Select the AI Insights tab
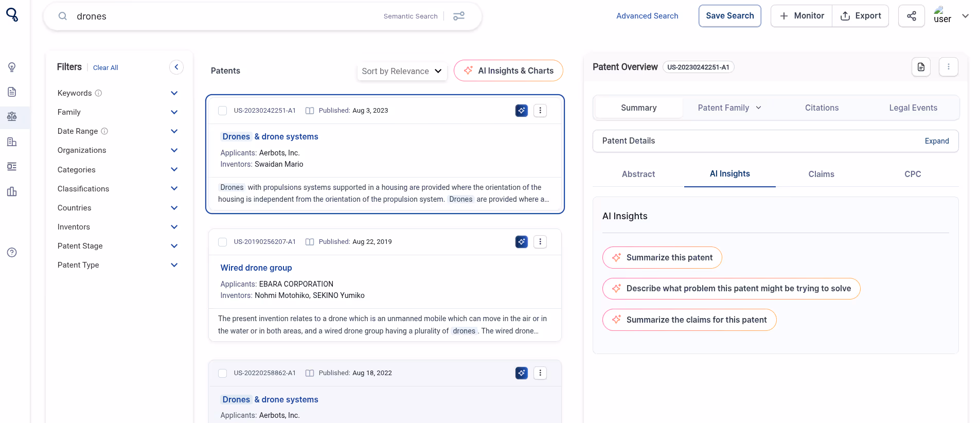 [729, 174]
